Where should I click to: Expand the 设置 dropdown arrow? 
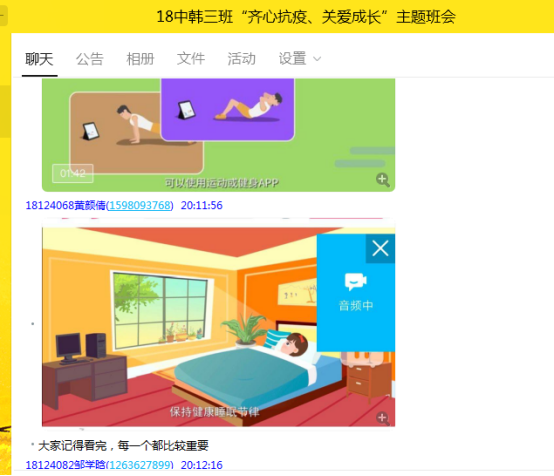pyautogui.click(x=317, y=59)
